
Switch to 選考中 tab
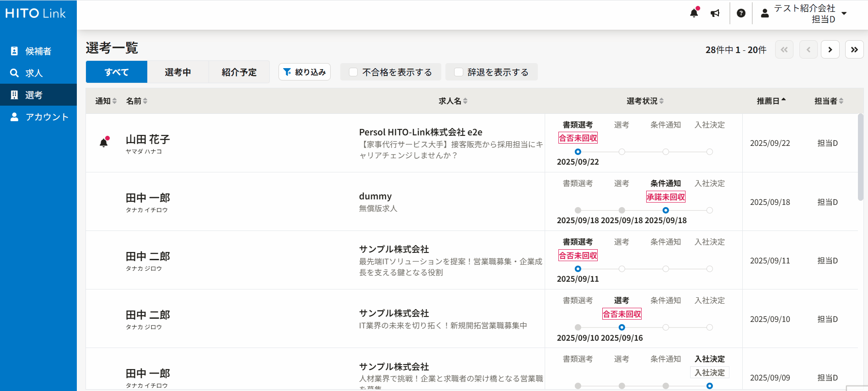click(178, 72)
